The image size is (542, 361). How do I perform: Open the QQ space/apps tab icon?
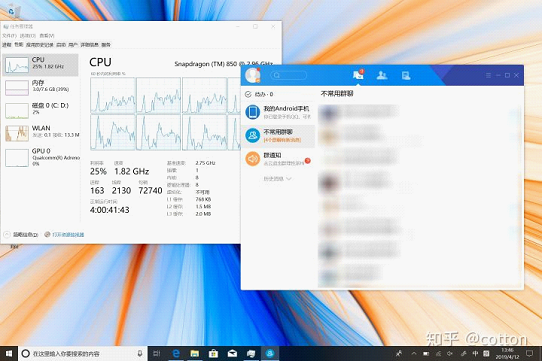coord(406,75)
